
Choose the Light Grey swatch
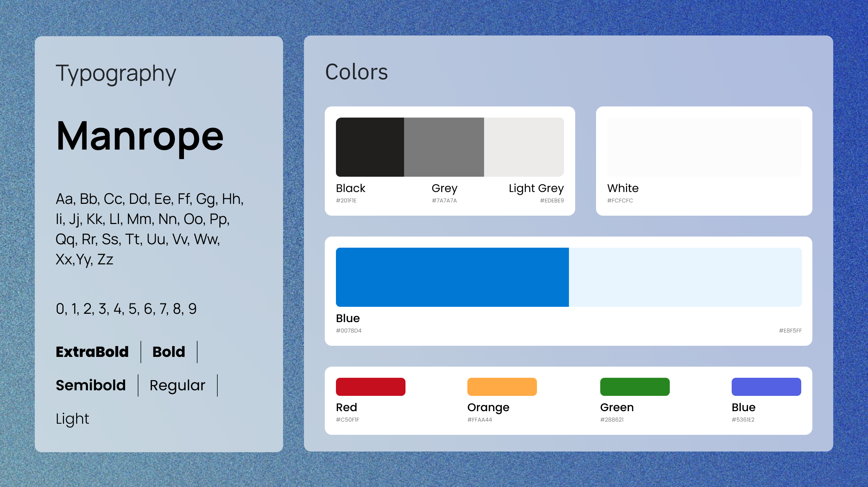coord(524,147)
